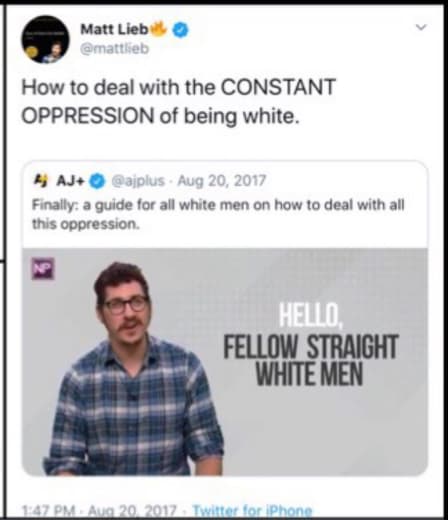Click the Twitter for iPhone source link

tap(253, 511)
